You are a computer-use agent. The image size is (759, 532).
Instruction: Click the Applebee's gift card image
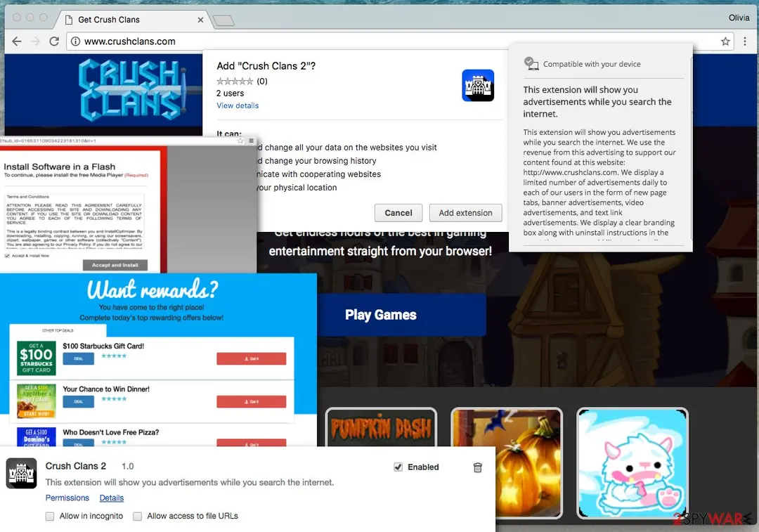click(x=37, y=401)
